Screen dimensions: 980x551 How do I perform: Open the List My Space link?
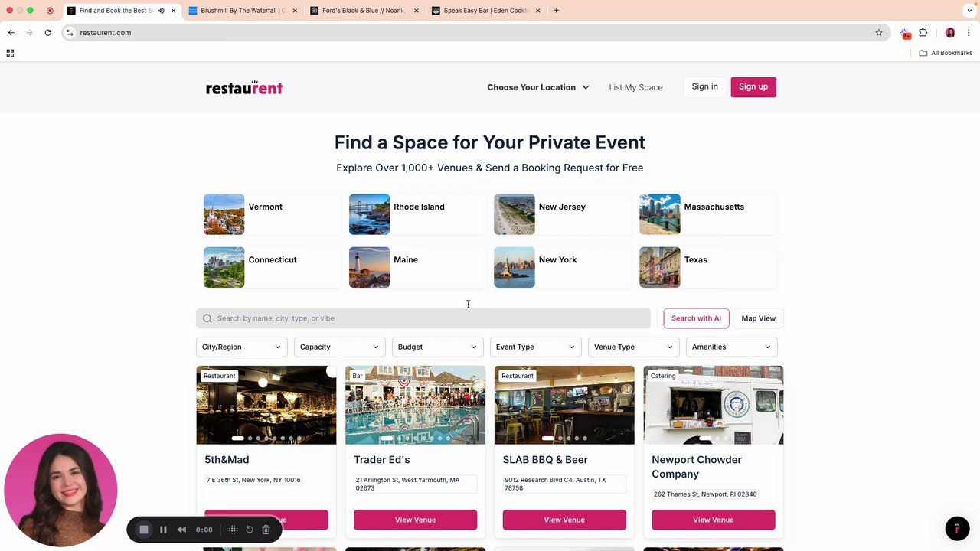635,87
